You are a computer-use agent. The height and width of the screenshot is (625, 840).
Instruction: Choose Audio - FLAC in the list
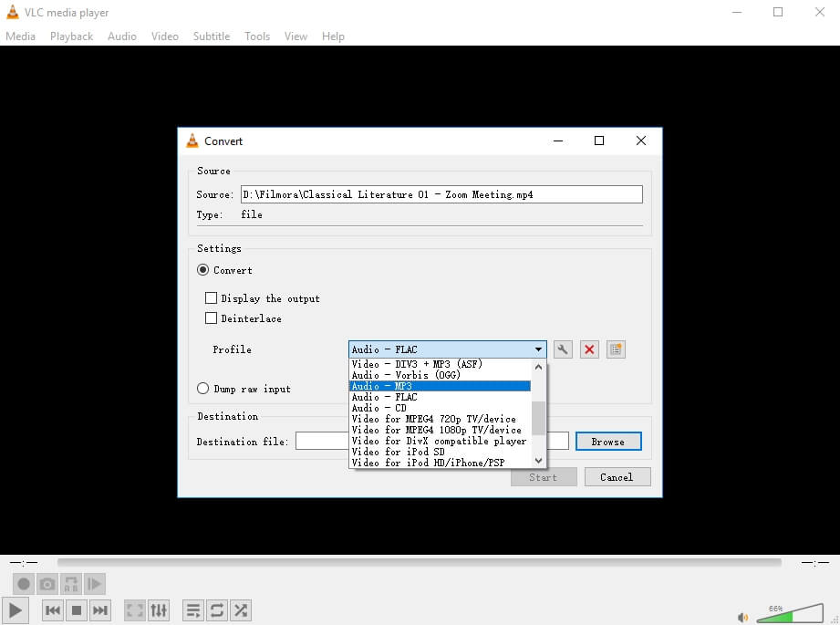coord(440,397)
